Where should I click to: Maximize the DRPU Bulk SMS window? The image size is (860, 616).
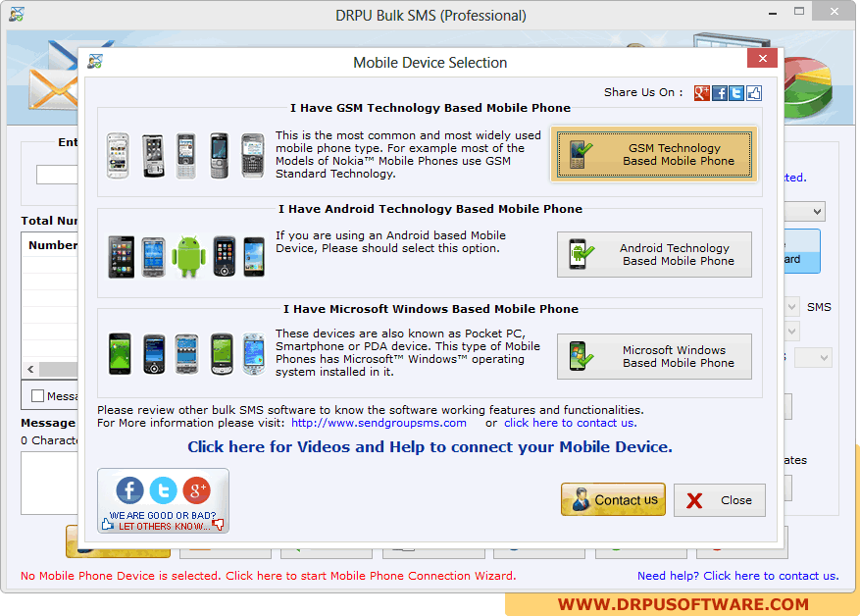[x=799, y=12]
